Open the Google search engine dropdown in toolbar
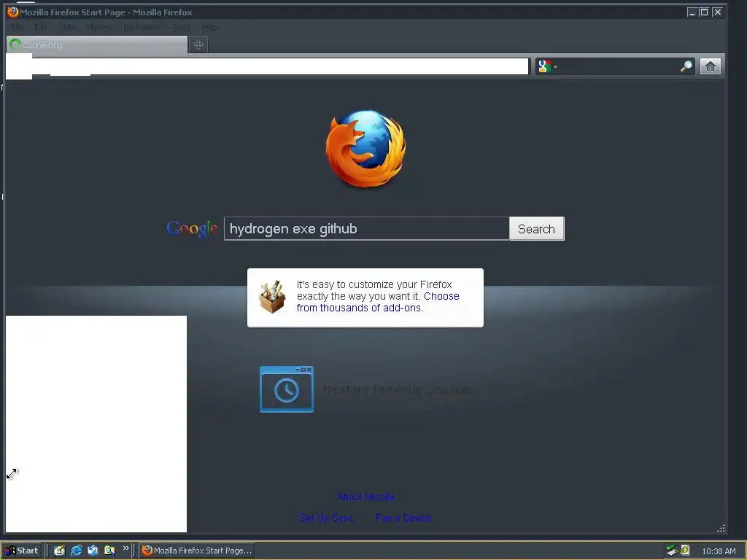747x560 pixels. point(547,66)
